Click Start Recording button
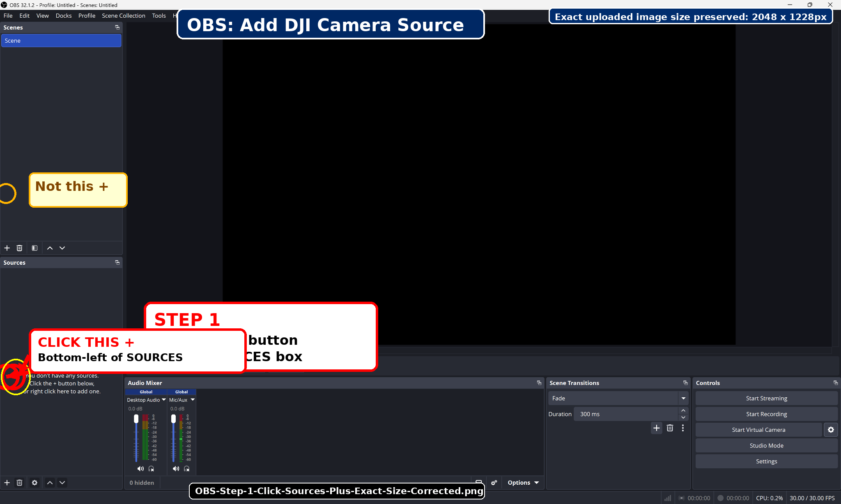 (x=766, y=414)
